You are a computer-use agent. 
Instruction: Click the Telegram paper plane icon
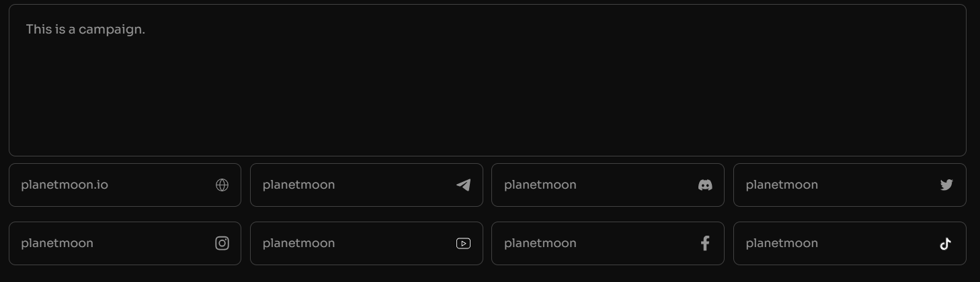pyautogui.click(x=463, y=185)
